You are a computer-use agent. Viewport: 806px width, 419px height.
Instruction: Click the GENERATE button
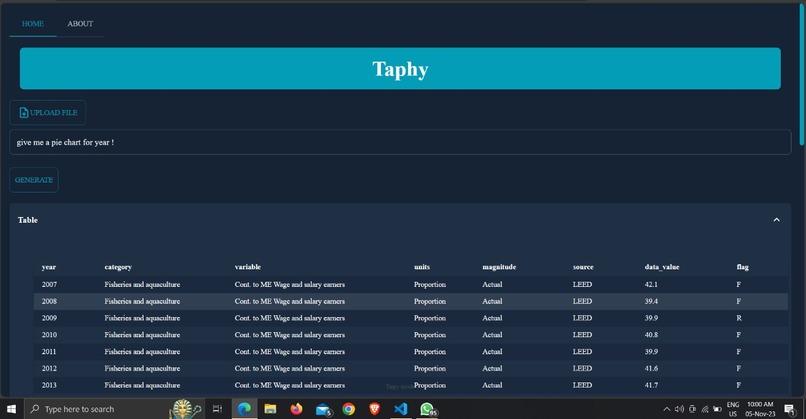point(34,180)
